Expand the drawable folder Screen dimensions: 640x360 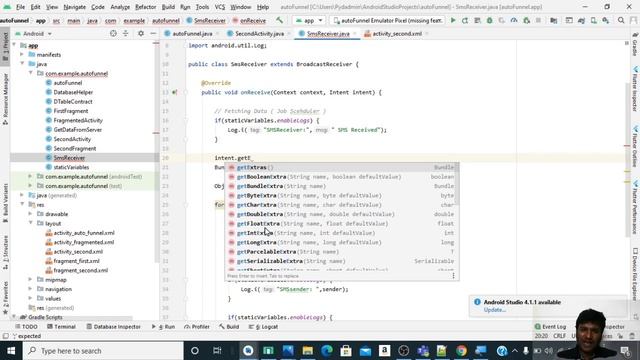tap(31, 213)
